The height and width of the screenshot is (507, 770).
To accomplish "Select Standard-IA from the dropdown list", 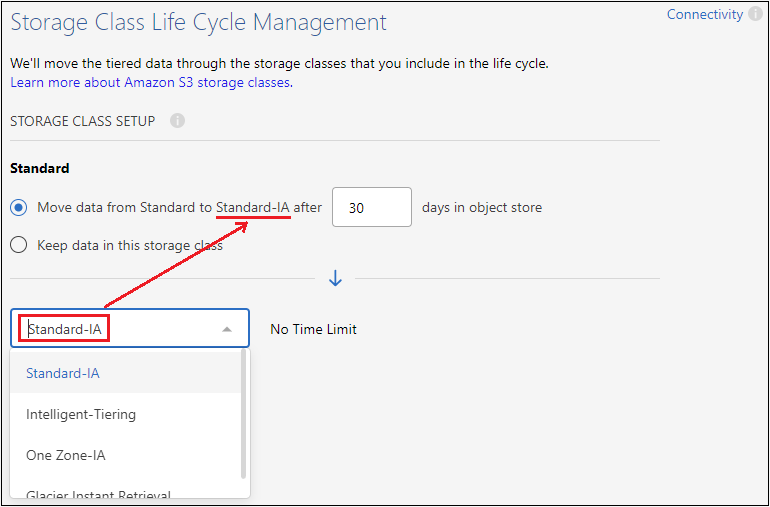I will coord(63,373).
